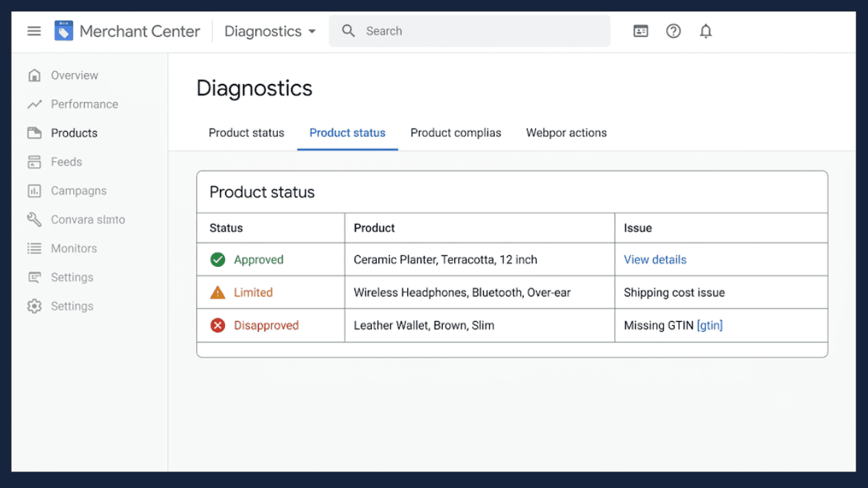The image size is (868, 488).
Task: Click the magnifier search icon
Action: [x=349, y=31]
